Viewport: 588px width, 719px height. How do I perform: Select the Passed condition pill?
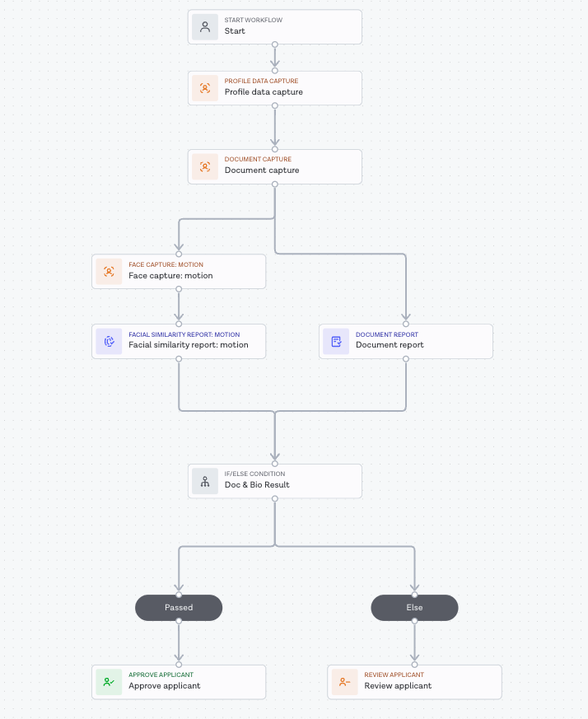coord(179,608)
